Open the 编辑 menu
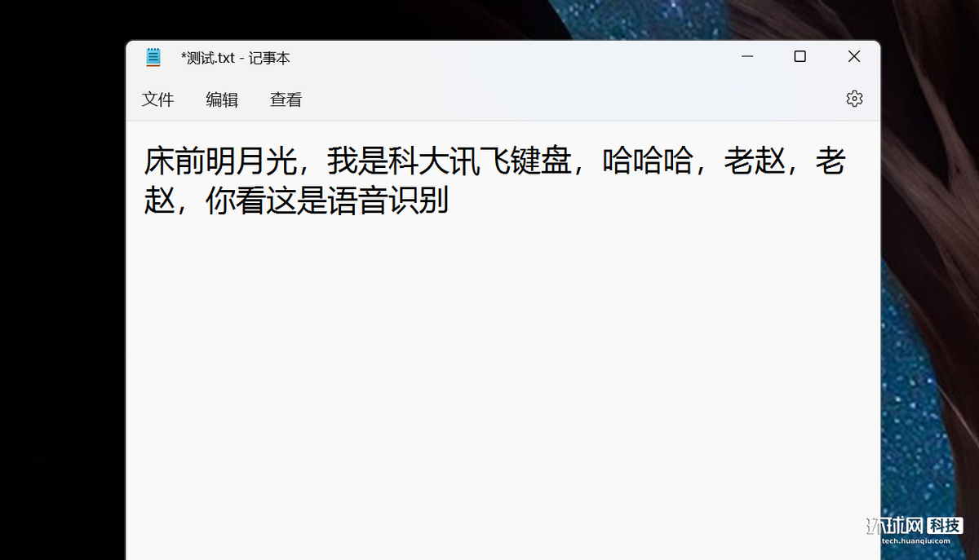This screenshot has width=979, height=560. [x=222, y=99]
